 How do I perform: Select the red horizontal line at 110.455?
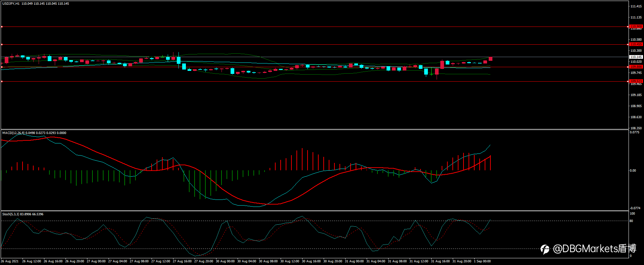tap(315, 44)
